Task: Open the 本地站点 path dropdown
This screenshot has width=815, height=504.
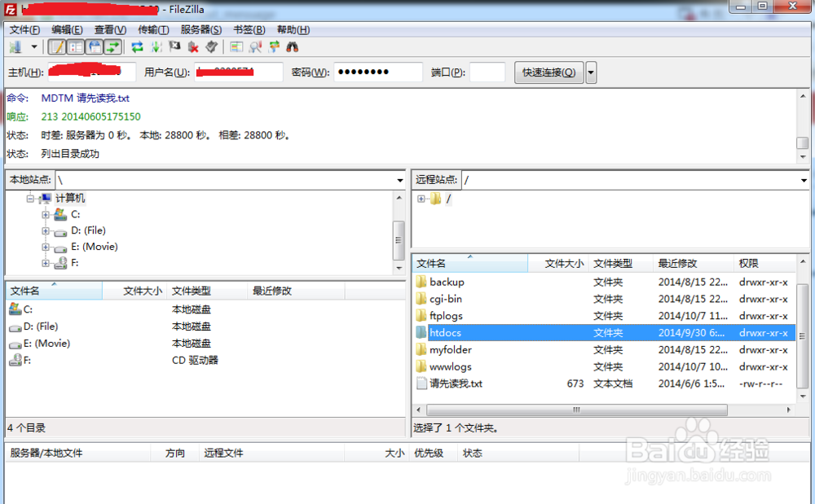Action: (x=399, y=180)
